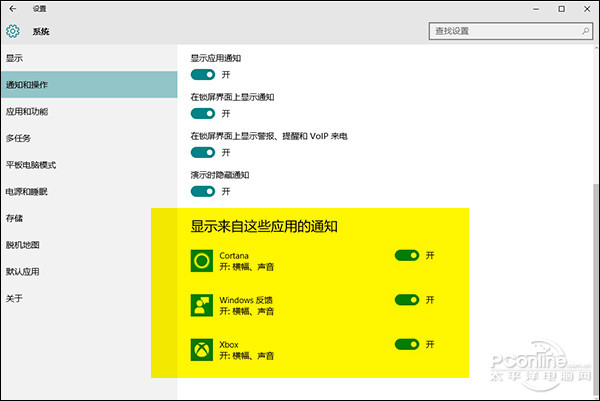Close the settings window

587,9
